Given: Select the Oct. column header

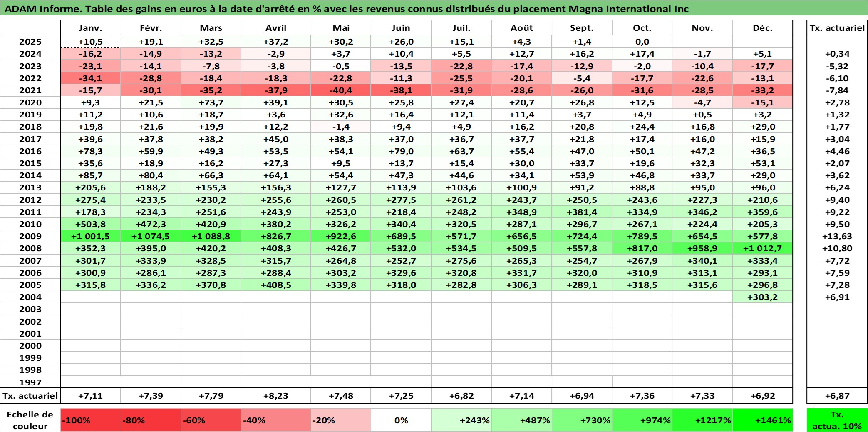Looking at the screenshot, I should click(642, 28).
